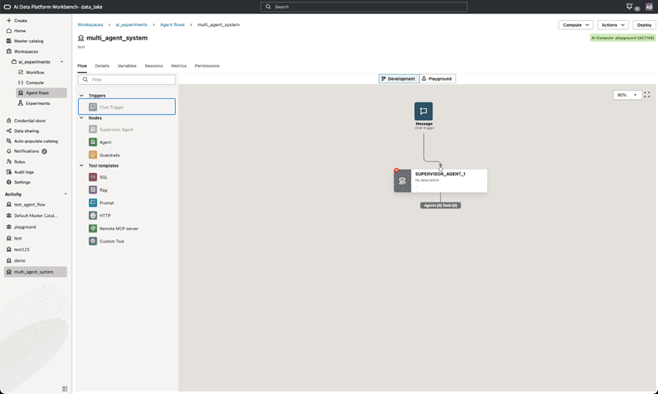658x394 pixels.
Task: Switch to the Permissions tab
Action: point(207,66)
